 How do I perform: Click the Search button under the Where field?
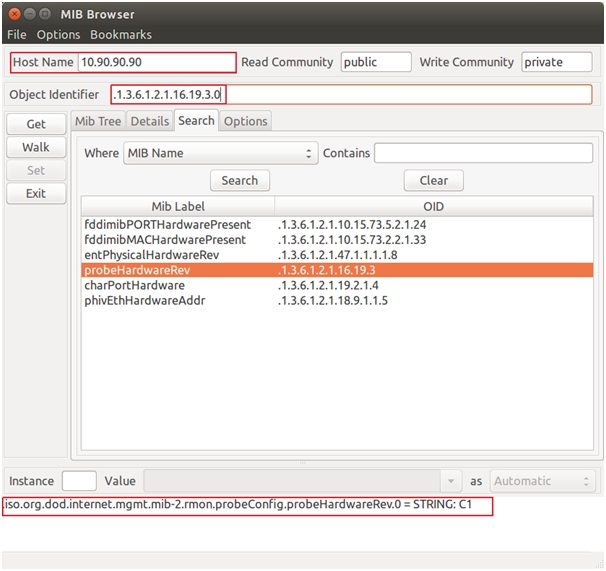pyautogui.click(x=239, y=181)
